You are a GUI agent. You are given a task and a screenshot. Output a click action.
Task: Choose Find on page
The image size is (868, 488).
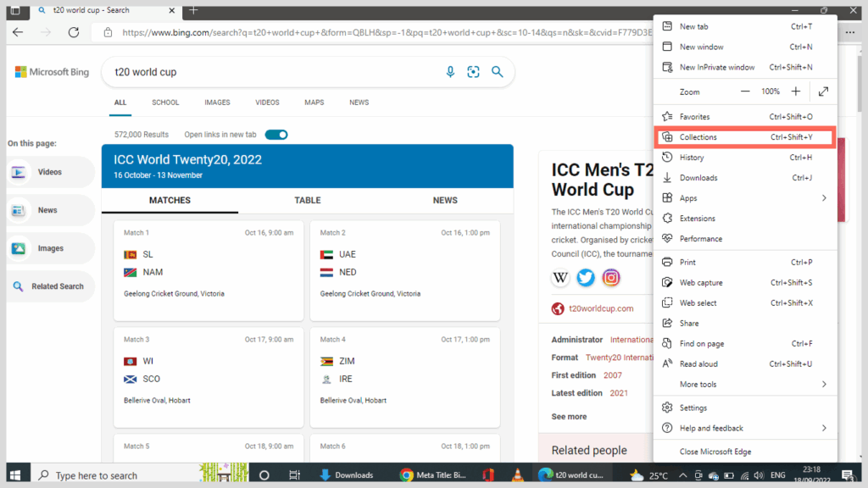744,344
